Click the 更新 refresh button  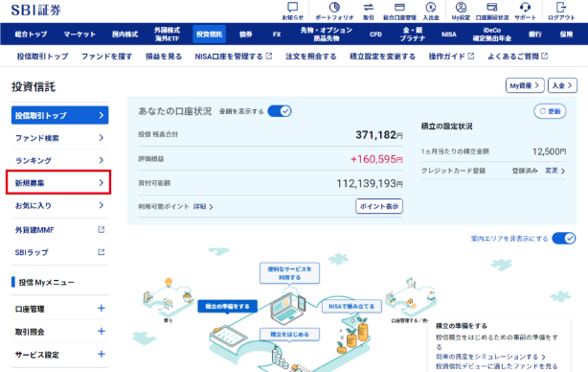coord(550,111)
